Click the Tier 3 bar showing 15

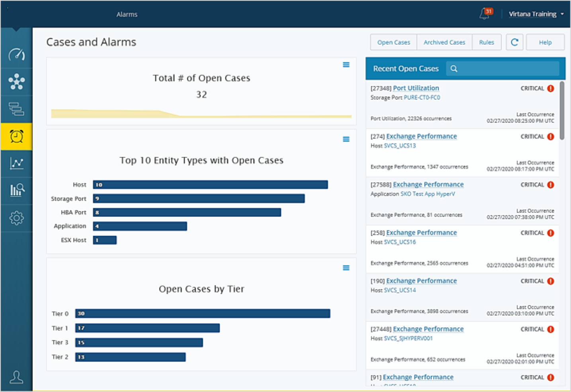pyautogui.click(x=139, y=343)
